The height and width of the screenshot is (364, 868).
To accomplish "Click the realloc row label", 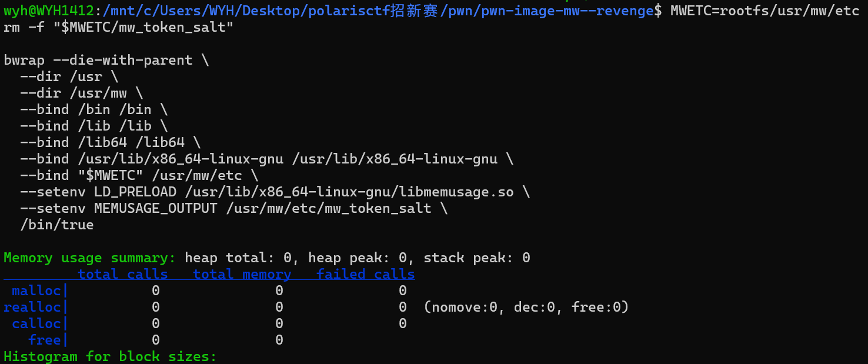I will tap(32, 307).
